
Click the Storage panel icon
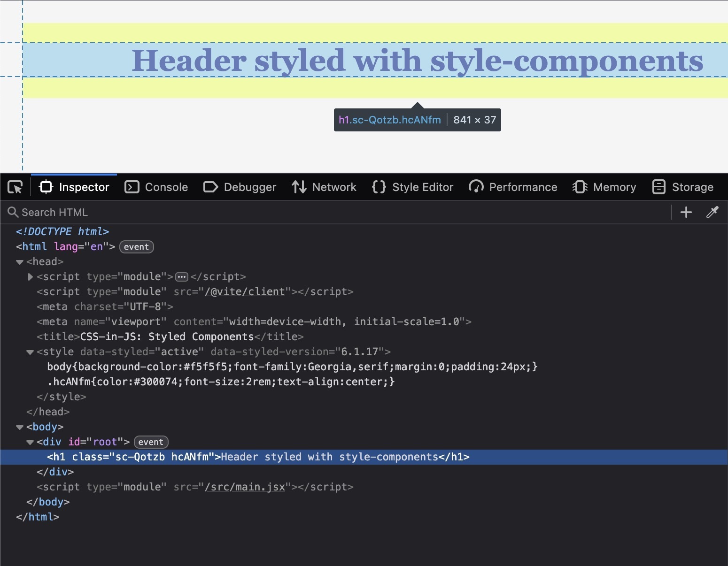coord(659,187)
